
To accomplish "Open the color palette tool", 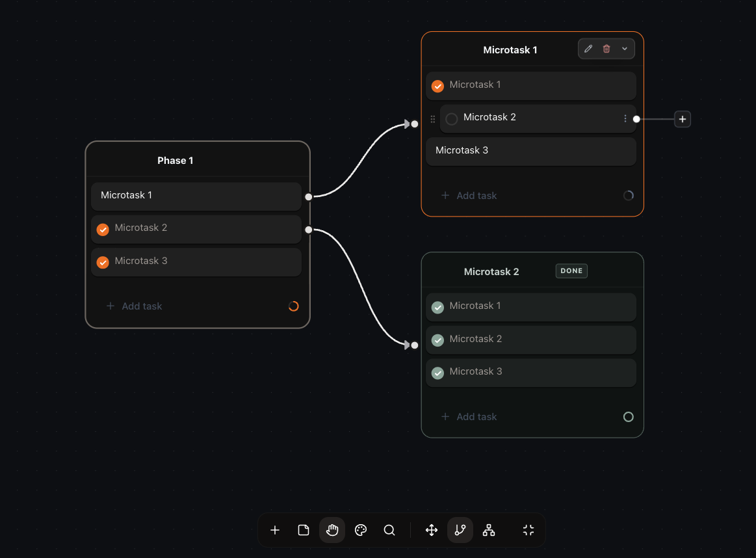I will (x=361, y=530).
